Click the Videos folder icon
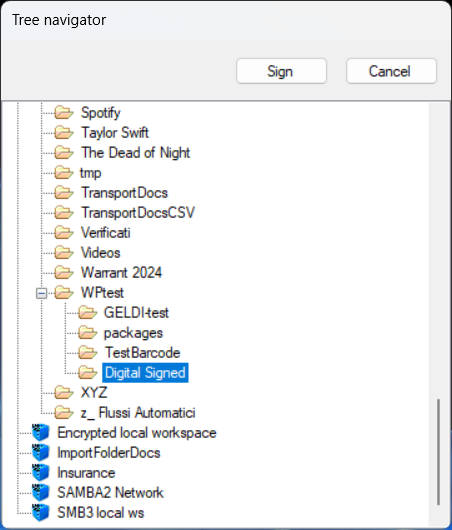Viewport: 452px width, 530px height. point(64,252)
